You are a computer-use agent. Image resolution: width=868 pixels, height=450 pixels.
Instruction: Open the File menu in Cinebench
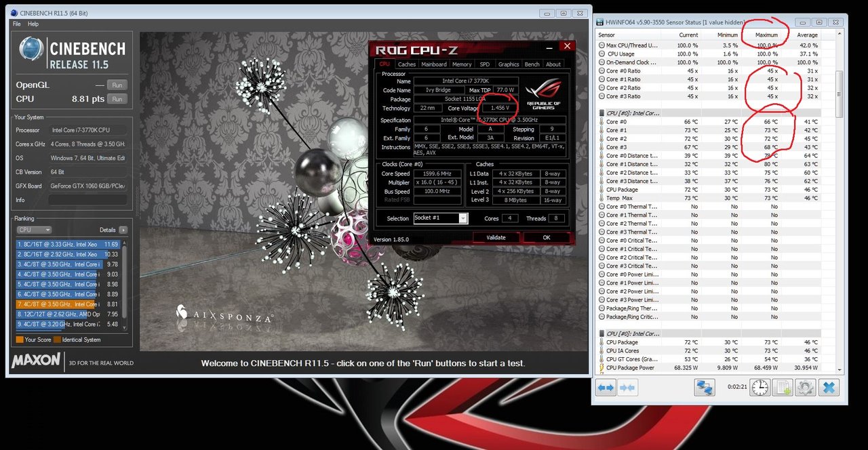tap(18, 24)
